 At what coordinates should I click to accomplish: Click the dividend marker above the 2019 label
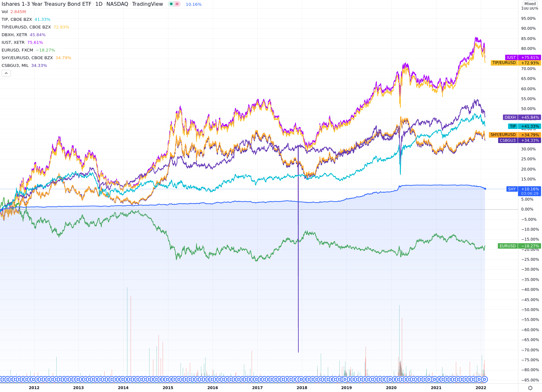(x=344, y=380)
